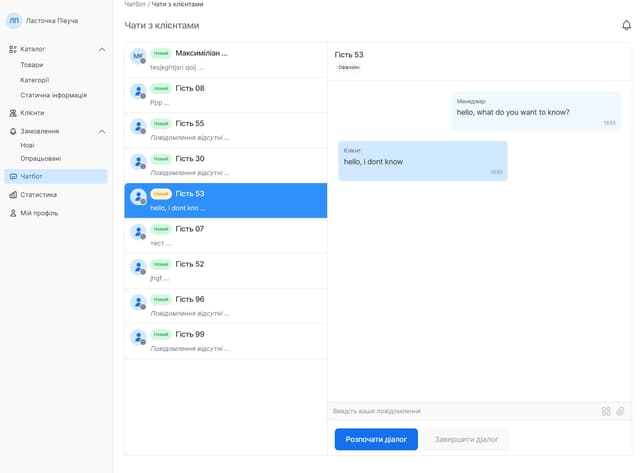Open Товари in the catalog menu
This screenshot has height=473, width=640.
point(32,65)
